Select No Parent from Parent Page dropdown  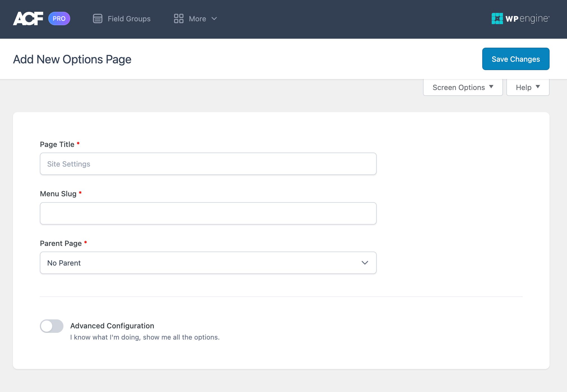point(208,262)
